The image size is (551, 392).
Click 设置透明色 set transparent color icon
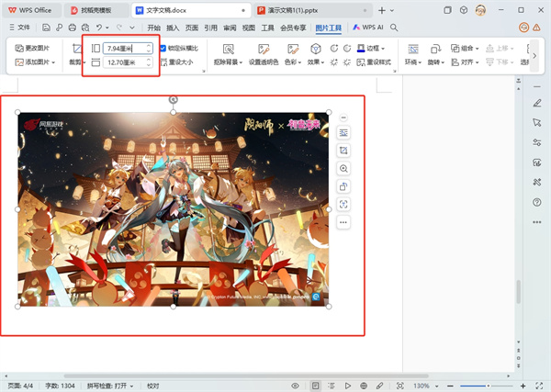coord(264,49)
